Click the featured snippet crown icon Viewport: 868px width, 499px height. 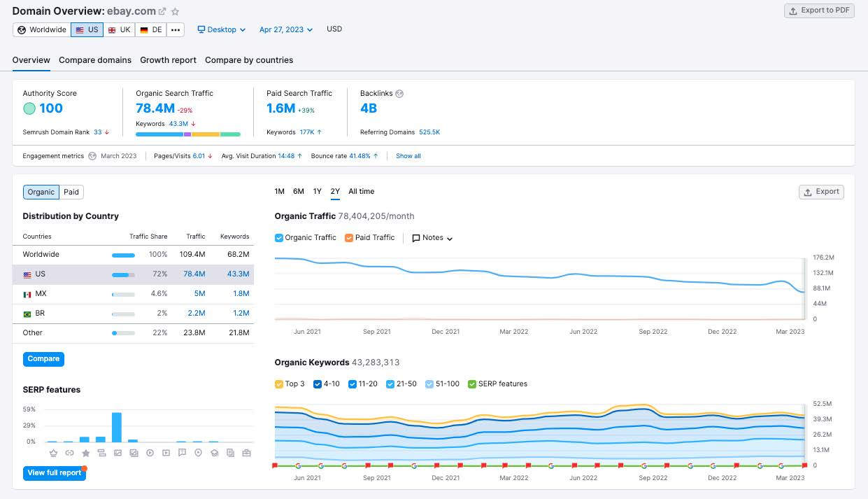coord(53,453)
